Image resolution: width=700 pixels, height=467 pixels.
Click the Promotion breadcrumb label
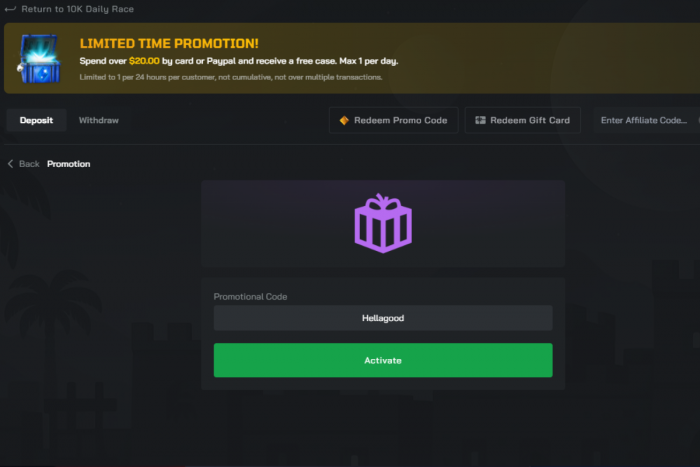coord(68,164)
